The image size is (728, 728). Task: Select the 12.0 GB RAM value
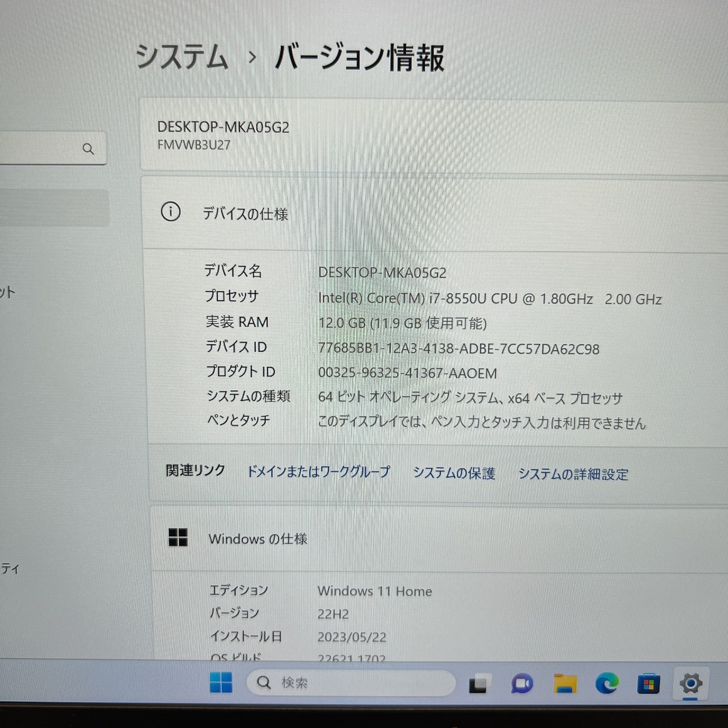coord(403,323)
